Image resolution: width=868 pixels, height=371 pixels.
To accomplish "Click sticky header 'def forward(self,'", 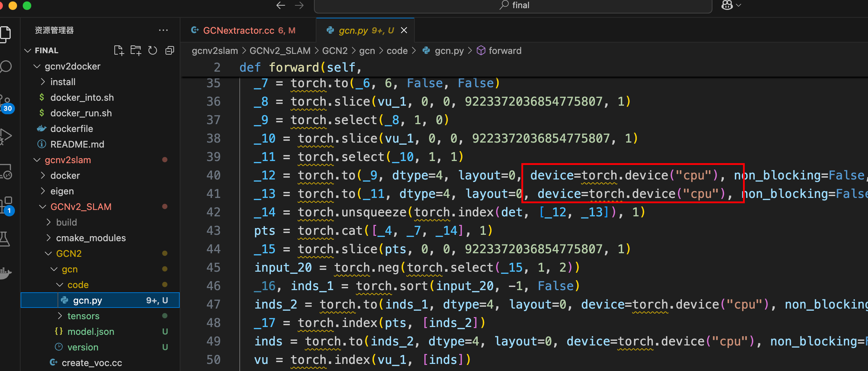I will [300, 67].
